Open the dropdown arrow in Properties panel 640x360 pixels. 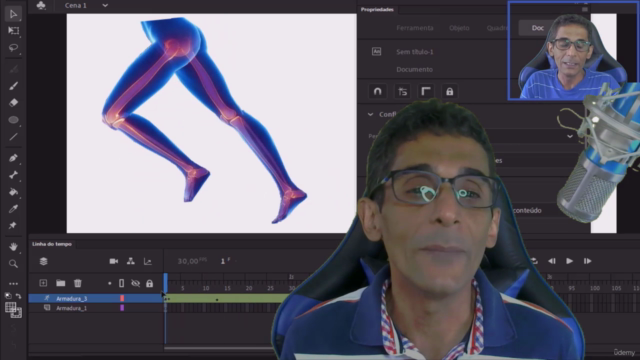tap(570, 136)
